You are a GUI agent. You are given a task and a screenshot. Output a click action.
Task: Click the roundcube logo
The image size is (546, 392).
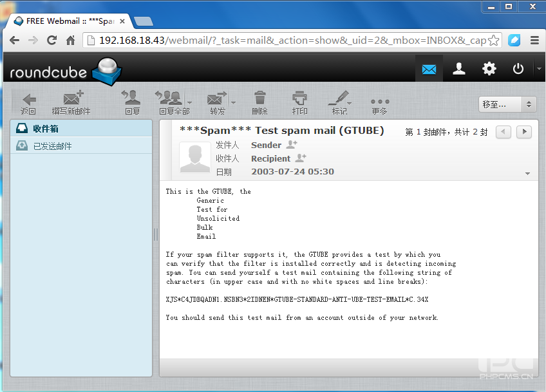[x=65, y=71]
